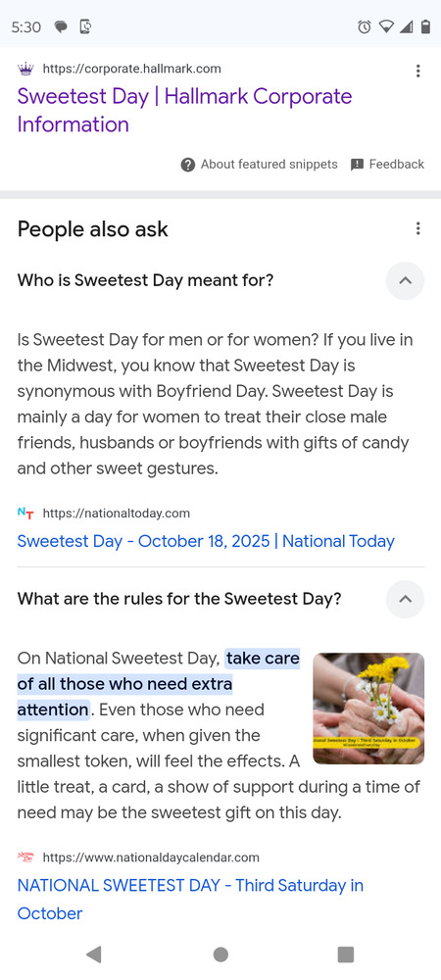Open the hands holding flowers thumbnail
441x980 pixels.
[368, 709]
